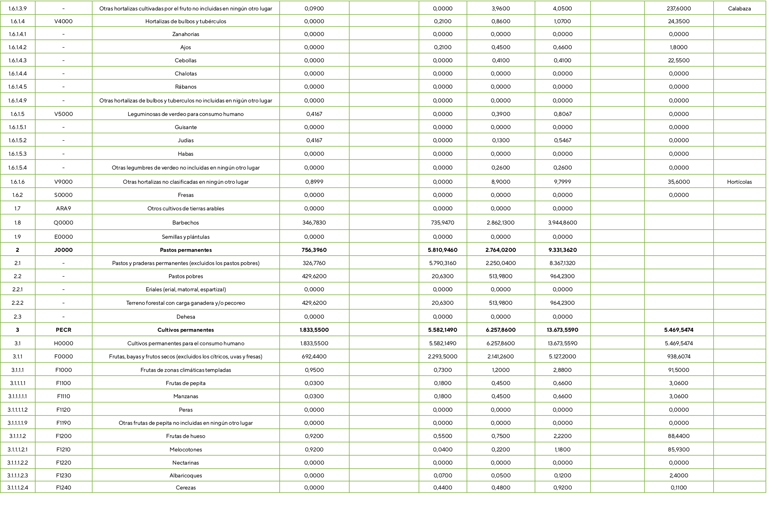Click the bold 'Cultivos permanentes' heading cell

186,330
